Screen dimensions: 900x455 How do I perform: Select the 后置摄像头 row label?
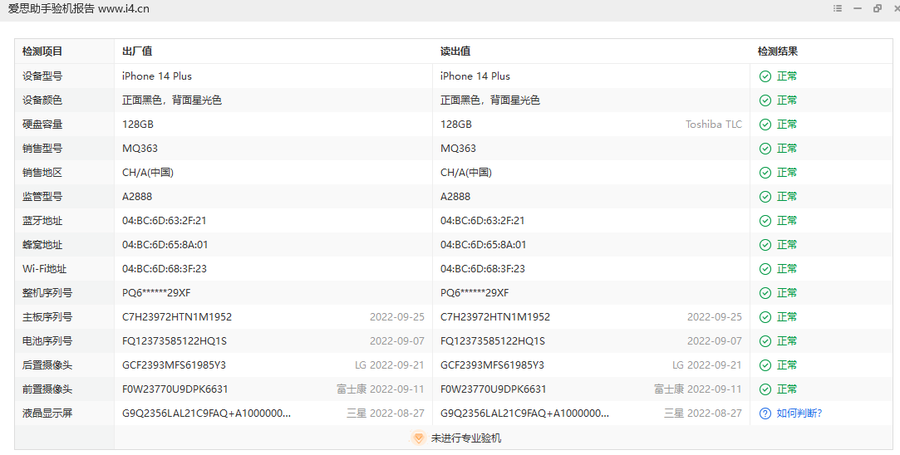click(x=48, y=365)
